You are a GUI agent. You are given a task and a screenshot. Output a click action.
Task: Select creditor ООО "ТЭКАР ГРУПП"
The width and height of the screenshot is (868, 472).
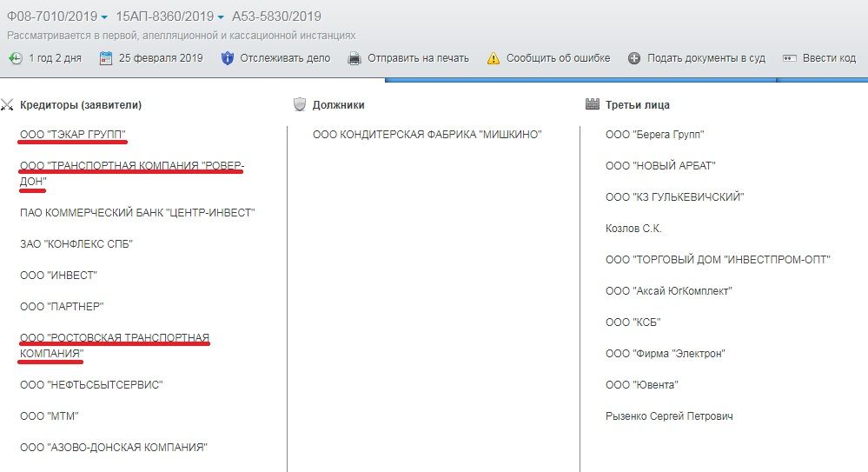[73, 135]
